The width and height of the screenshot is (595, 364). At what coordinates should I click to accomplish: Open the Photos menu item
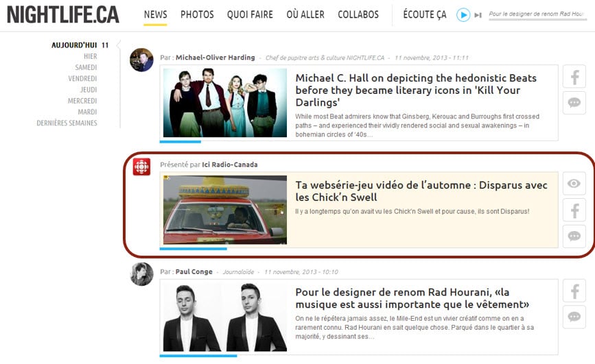click(197, 14)
